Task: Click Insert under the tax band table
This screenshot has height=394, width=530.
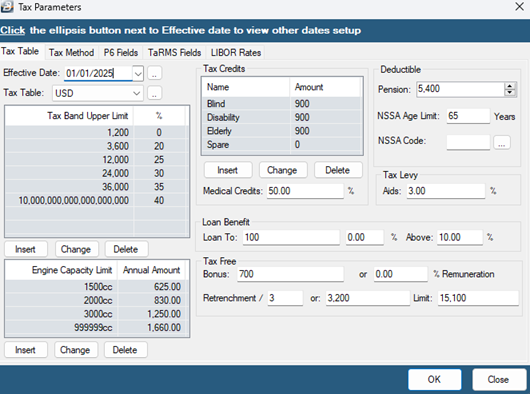Action: (x=25, y=249)
